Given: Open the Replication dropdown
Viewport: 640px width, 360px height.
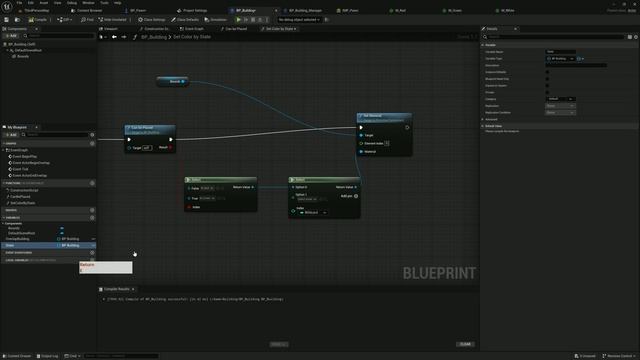Looking at the screenshot, I should click(560, 106).
